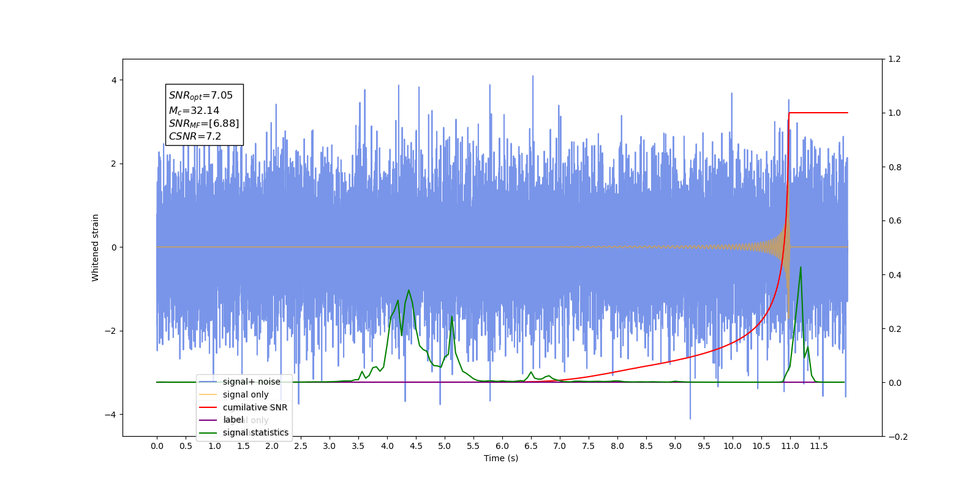Click the 1.2 tick on the right axis
The width and height of the screenshot is (980, 490).
tap(895, 59)
